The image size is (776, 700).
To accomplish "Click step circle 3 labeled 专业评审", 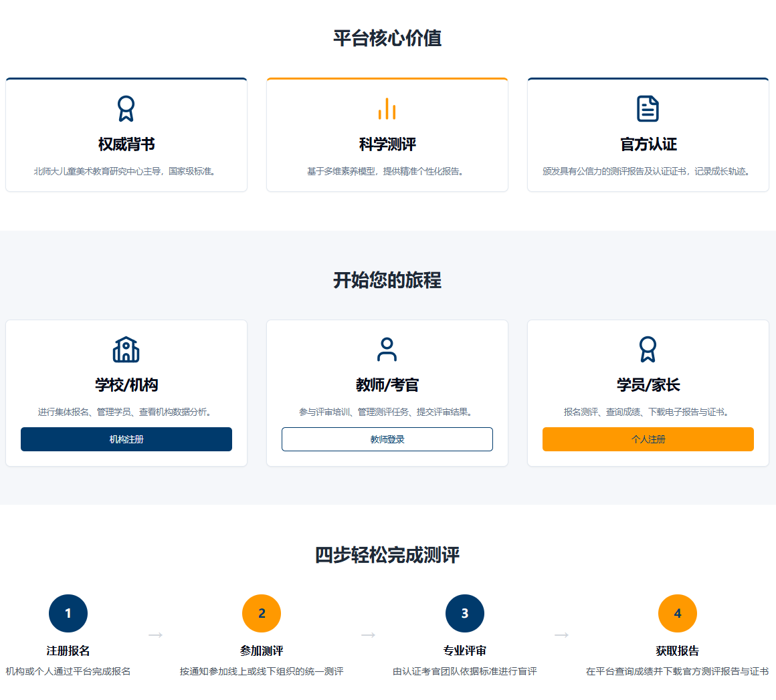I will 464,613.
